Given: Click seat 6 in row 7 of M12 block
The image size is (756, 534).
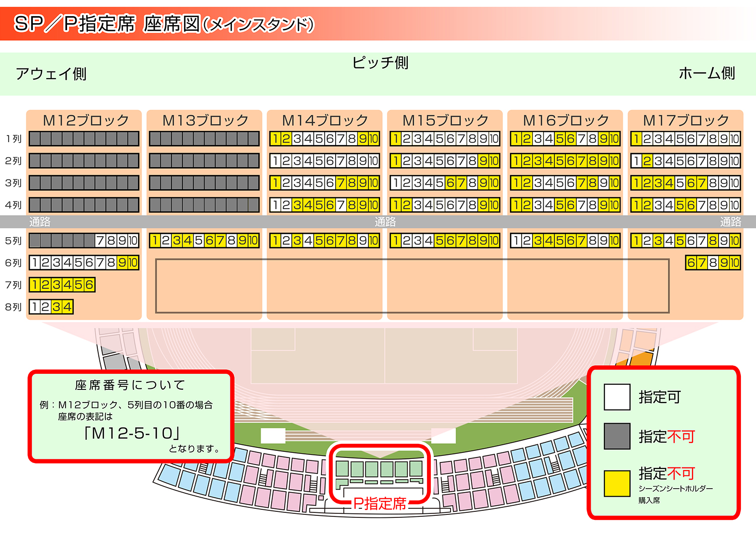Looking at the screenshot, I should click(x=89, y=285).
